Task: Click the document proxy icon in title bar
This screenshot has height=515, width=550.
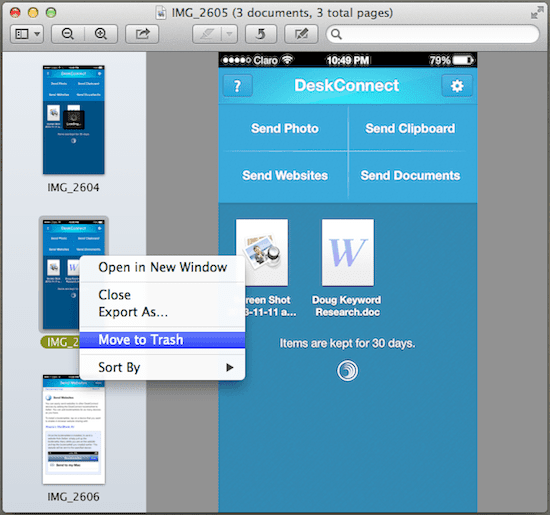Action: pyautogui.click(x=161, y=13)
